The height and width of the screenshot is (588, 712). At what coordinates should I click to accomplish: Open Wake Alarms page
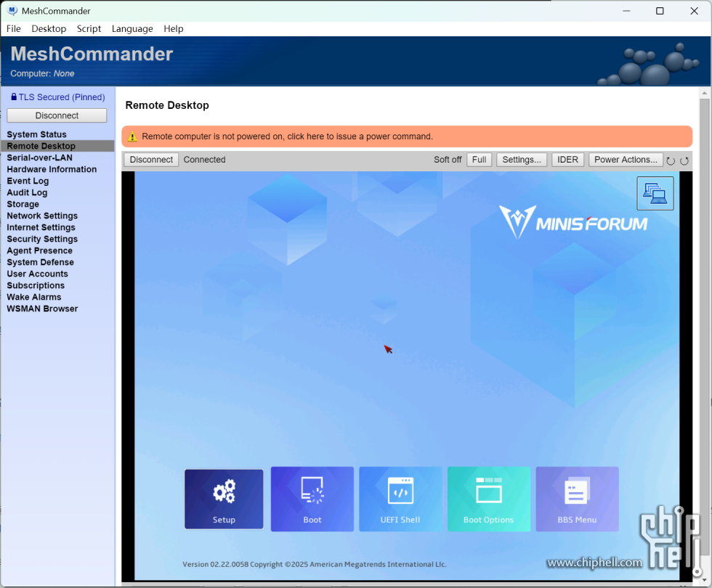[x=34, y=297]
